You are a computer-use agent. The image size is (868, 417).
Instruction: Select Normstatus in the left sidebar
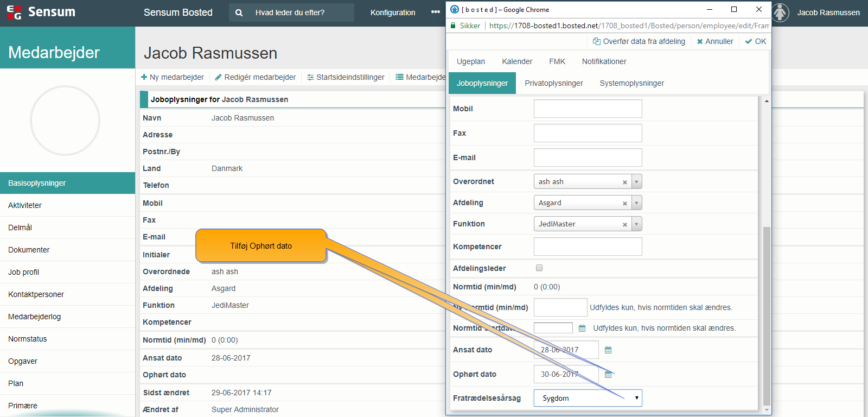[28, 339]
